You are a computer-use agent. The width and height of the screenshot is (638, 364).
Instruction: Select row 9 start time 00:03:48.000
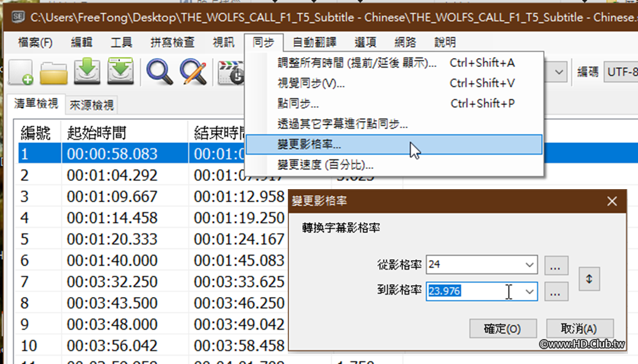pyautogui.click(x=112, y=324)
